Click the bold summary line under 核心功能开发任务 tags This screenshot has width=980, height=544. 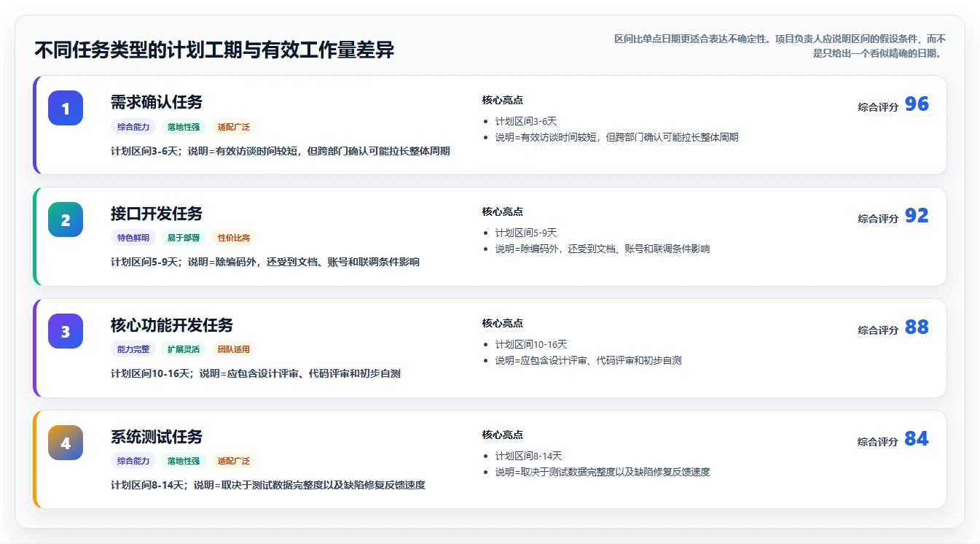click(x=256, y=373)
